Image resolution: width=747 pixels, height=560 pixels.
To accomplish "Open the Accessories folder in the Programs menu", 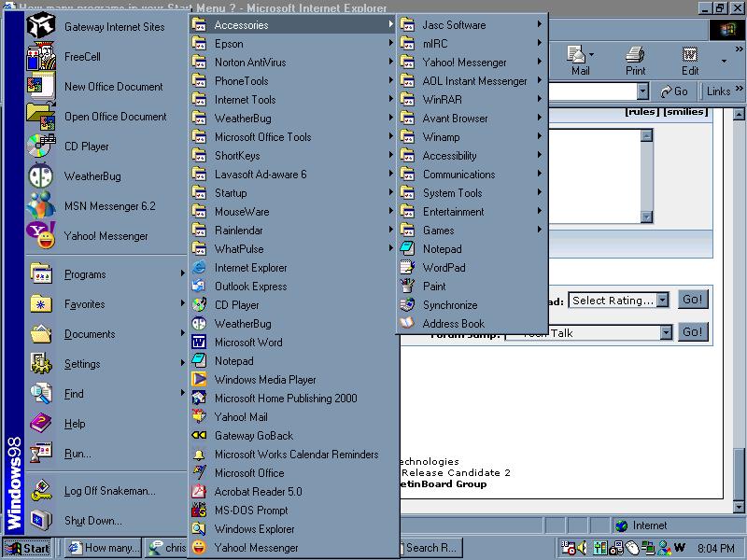I will click(x=293, y=25).
